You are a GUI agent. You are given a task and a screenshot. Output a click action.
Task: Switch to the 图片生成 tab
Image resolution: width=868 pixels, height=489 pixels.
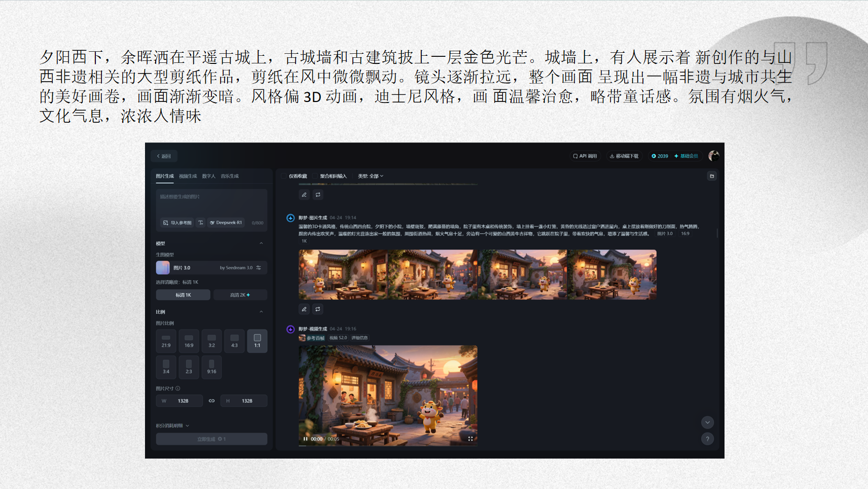pos(165,176)
